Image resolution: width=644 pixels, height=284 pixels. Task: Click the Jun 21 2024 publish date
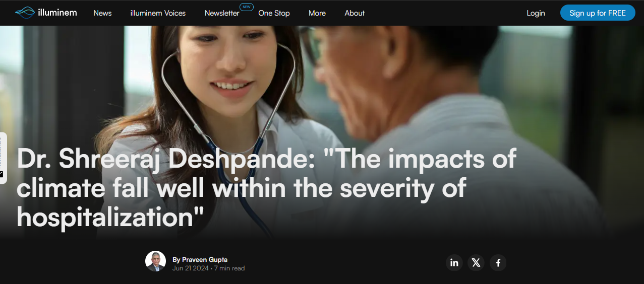190,268
